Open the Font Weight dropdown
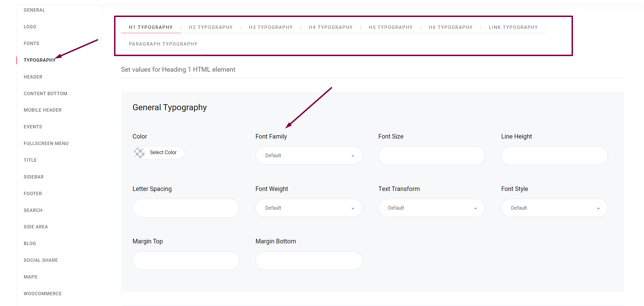Viewport: 644px width, 306px height. tap(309, 208)
